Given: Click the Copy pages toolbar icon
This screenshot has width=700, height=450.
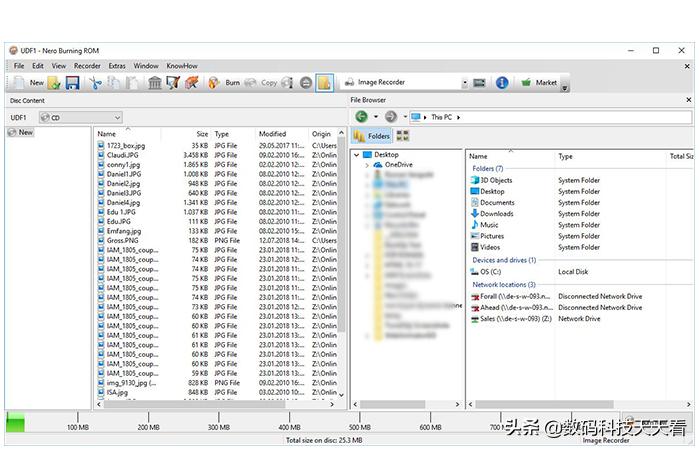Looking at the screenshot, I should tap(114, 83).
